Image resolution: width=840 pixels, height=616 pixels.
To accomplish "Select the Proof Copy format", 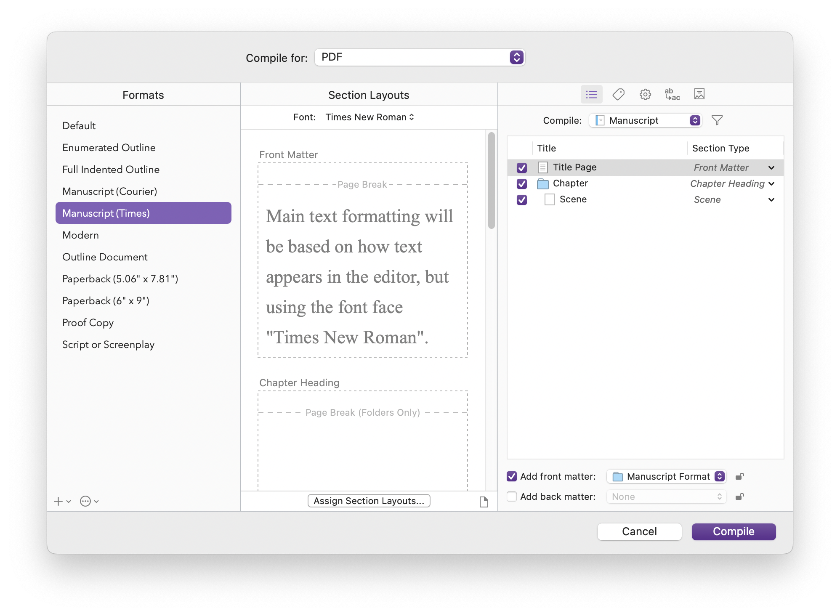I will click(88, 323).
